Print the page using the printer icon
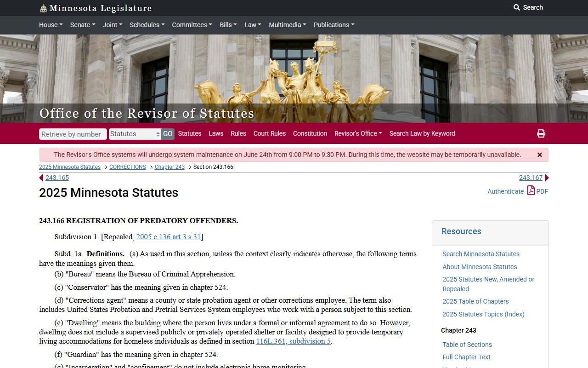The image size is (588, 368). coord(541,133)
